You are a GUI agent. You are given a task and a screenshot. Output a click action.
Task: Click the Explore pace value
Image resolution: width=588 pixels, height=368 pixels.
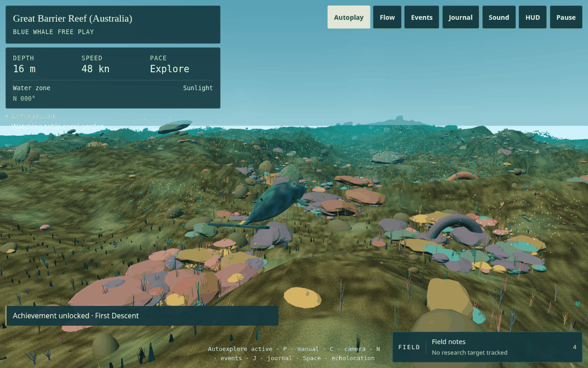(x=170, y=69)
